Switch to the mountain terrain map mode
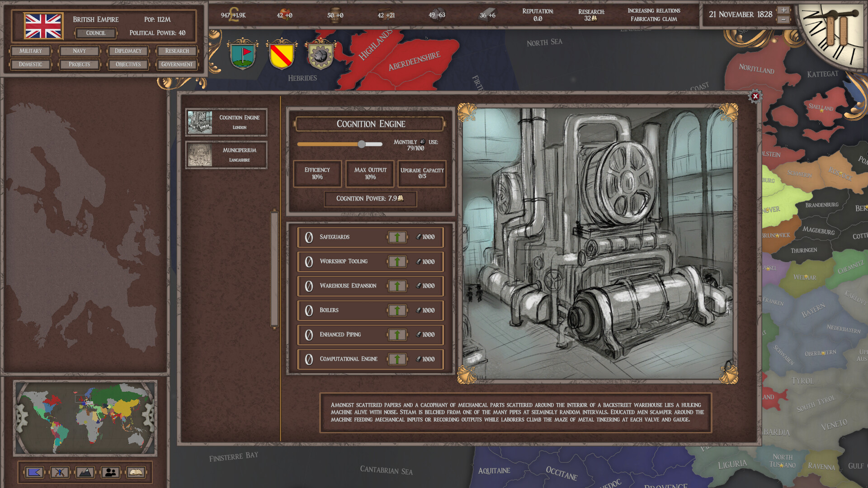This screenshot has width=868, height=488. 85,472
